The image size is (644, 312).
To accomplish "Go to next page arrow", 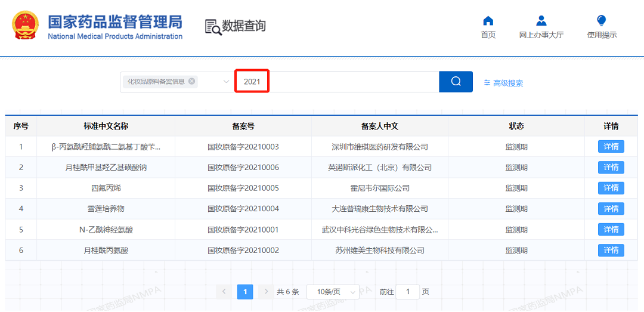I will (266, 292).
